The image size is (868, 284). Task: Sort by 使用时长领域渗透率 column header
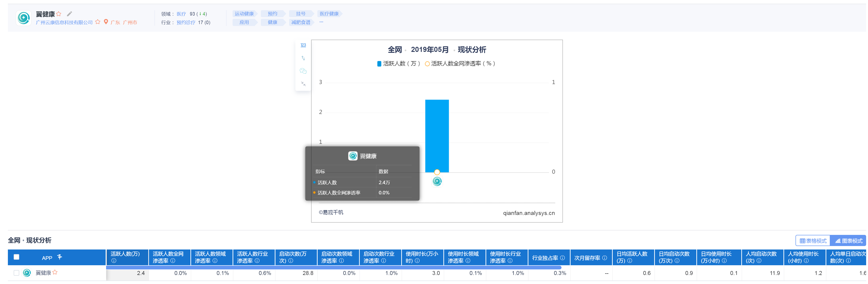[465, 257]
